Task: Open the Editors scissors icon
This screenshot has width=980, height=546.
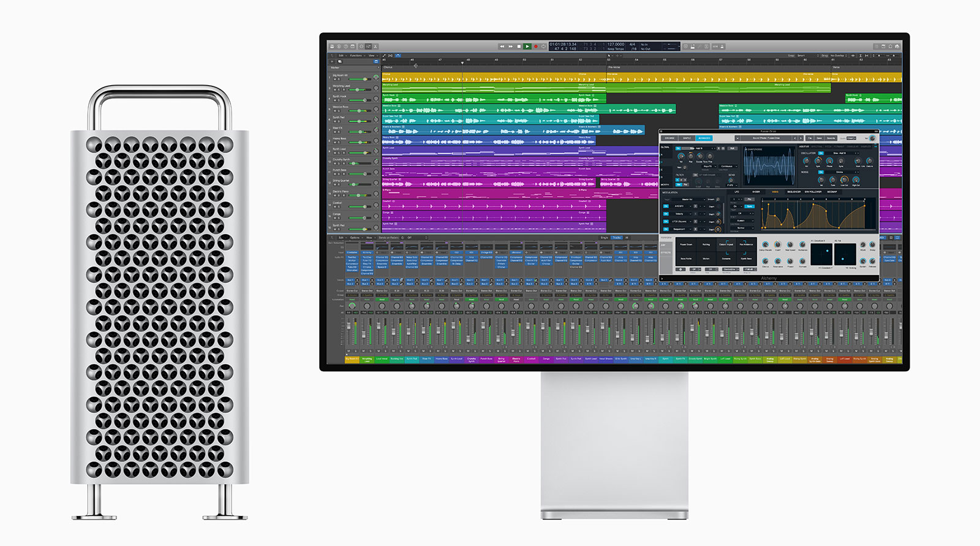Action: (376, 47)
